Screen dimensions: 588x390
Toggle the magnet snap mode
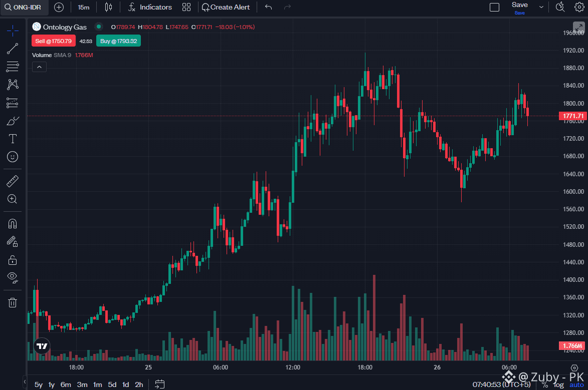(x=13, y=224)
